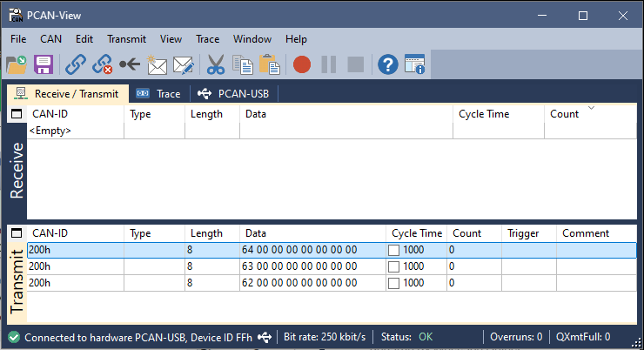Enable cyclic send for data 64 row
This screenshot has width=644, height=350.
coord(393,250)
